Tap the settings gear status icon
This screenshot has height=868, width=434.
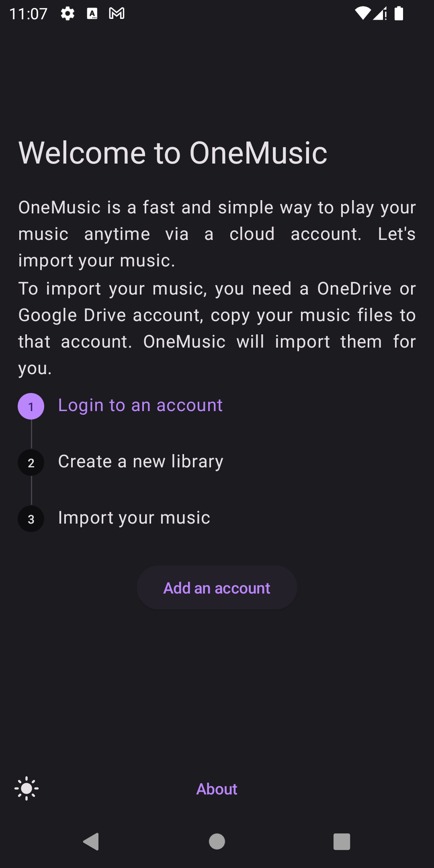(68, 14)
